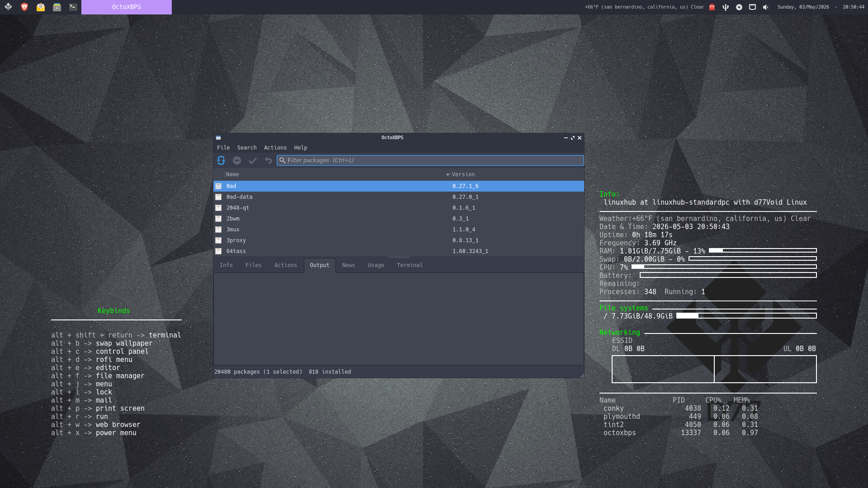Image resolution: width=868 pixels, height=488 pixels.
Task: Click the sync database refresh icon
Action: pyautogui.click(x=221, y=160)
